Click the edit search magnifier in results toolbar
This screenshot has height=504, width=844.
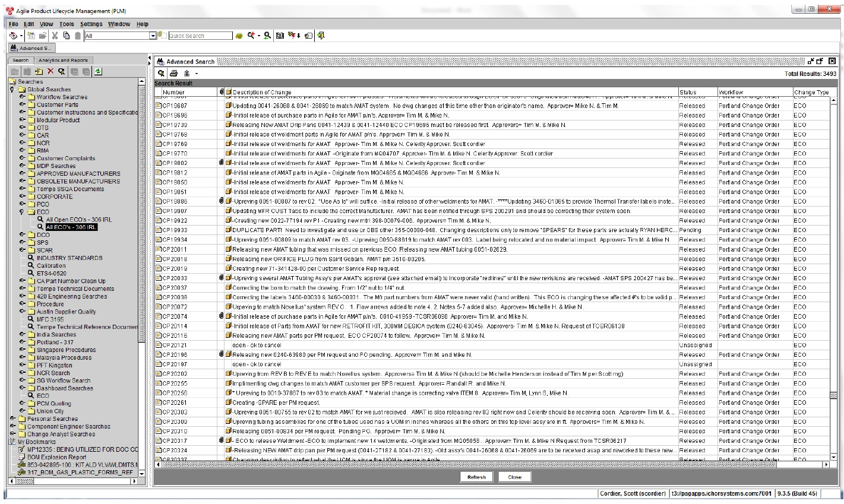pyautogui.click(x=161, y=73)
